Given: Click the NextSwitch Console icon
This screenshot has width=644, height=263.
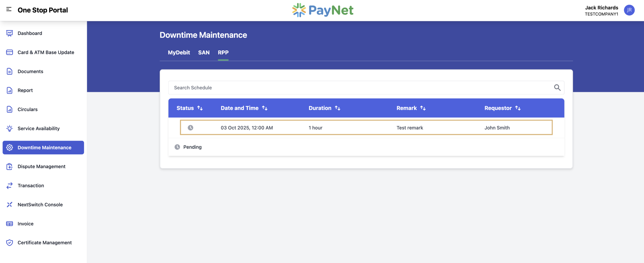Looking at the screenshot, I should 9,205.
